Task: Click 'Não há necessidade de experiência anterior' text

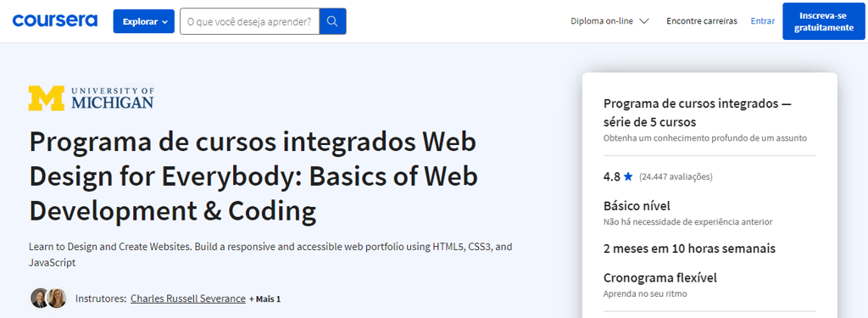Action: 687,221
